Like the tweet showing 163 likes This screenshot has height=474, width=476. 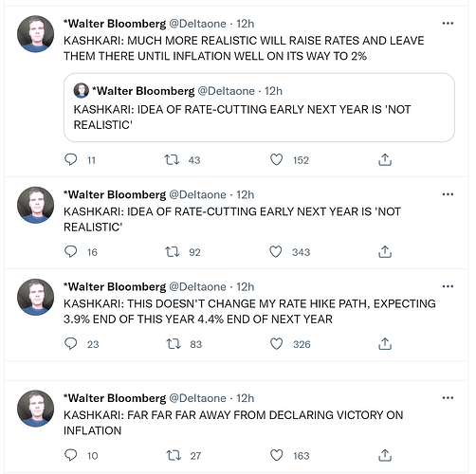tap(276, 455)
